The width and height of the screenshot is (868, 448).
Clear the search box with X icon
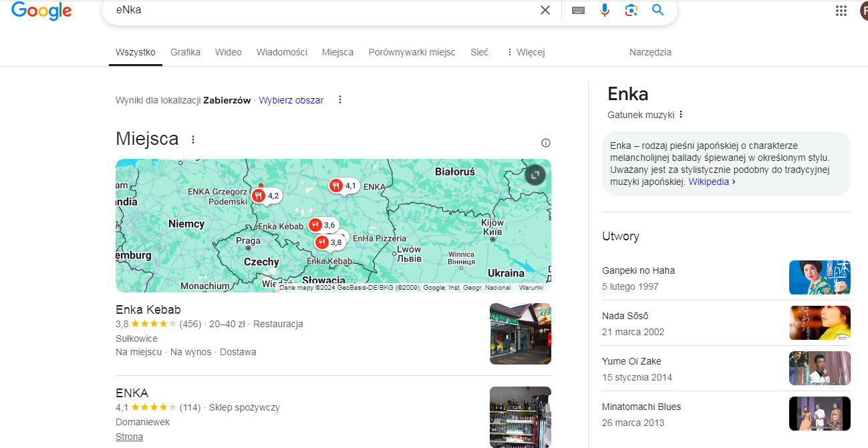tap(545, 10)
